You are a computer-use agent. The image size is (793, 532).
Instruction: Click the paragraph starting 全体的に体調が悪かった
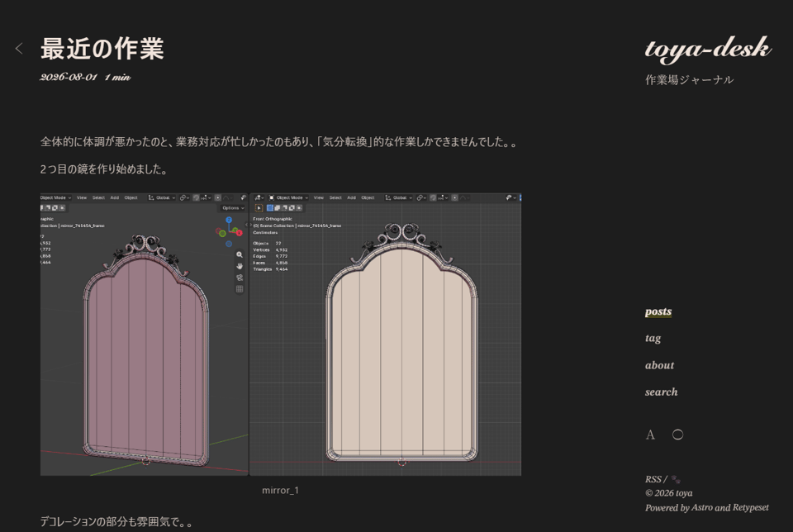pyautogui.click(x=278, y=142)
